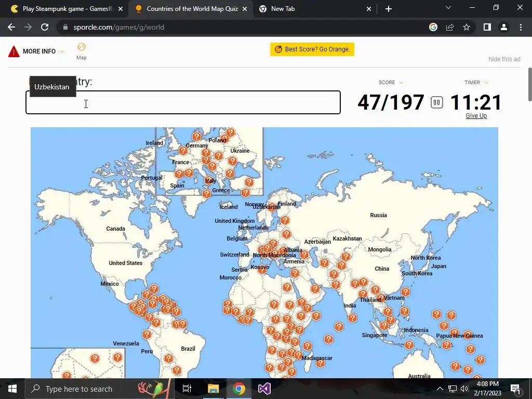The width and height of the screenshot is (532, 399).
Task: Open Visual Studio from the taskbar
Action: 264,389
